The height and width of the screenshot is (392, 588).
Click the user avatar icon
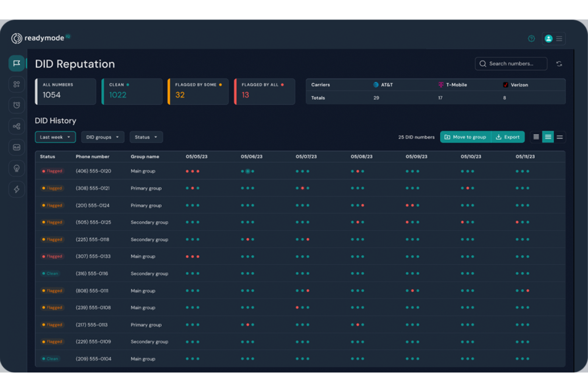(549, 39)
